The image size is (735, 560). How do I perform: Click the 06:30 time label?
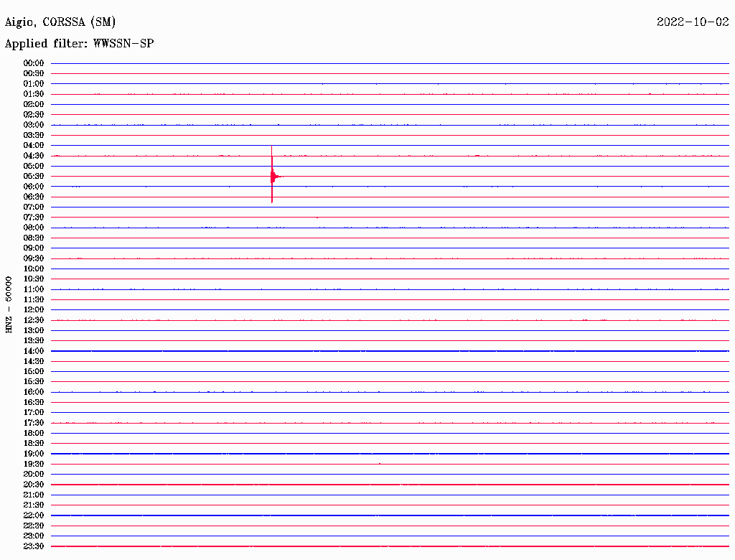pyautogui.click(x=34, y=197)
